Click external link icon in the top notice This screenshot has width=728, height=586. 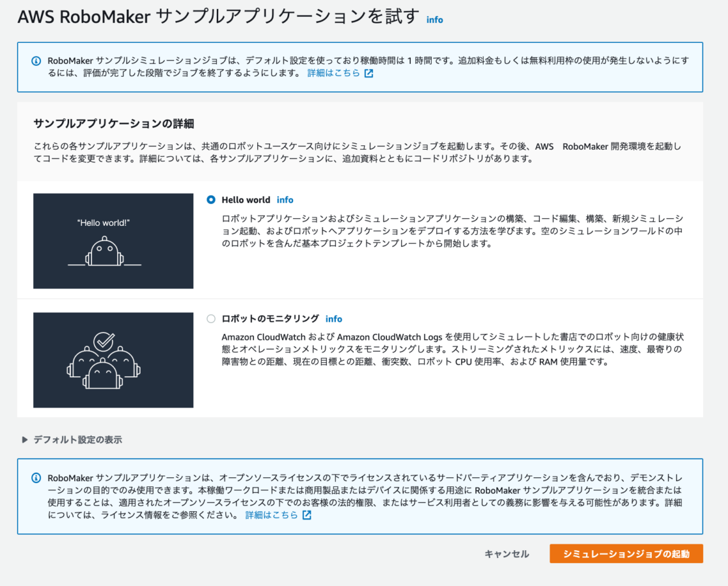point(369,74)
